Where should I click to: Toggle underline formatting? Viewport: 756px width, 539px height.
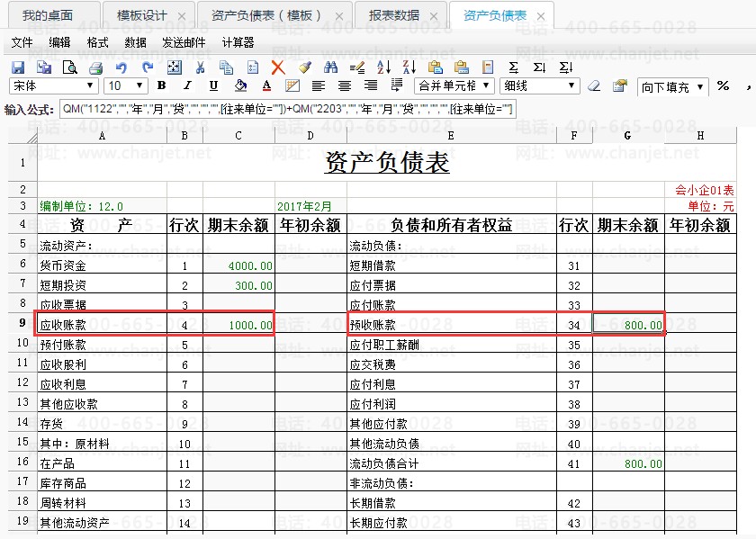[213, 86]
